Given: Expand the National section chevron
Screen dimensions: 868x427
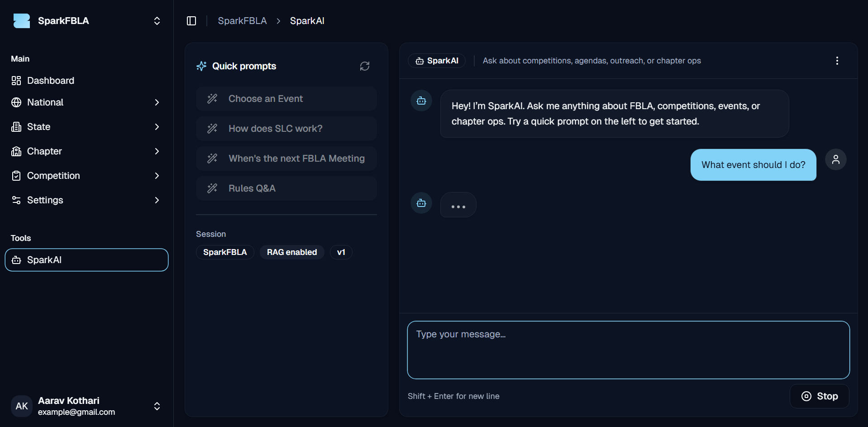Looking at the screenshot, I should [157, 102].
